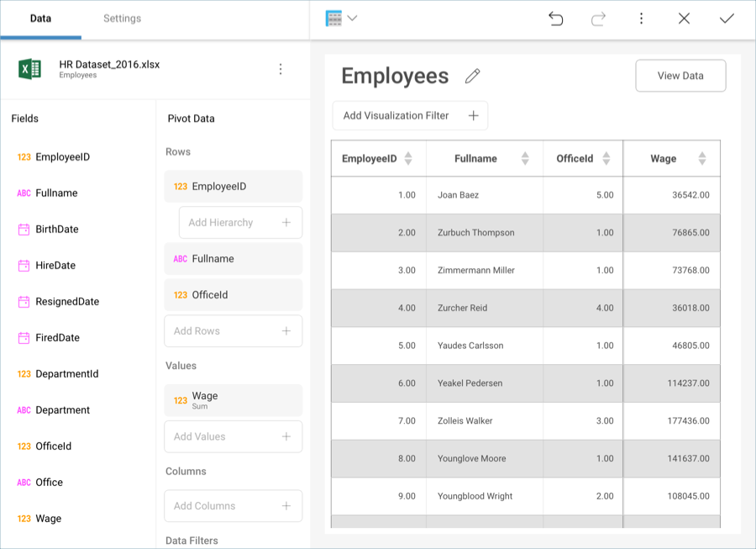Click the redo arrow icon
The width and height of the screenshot is (756, 549).
tap(598, 18)
